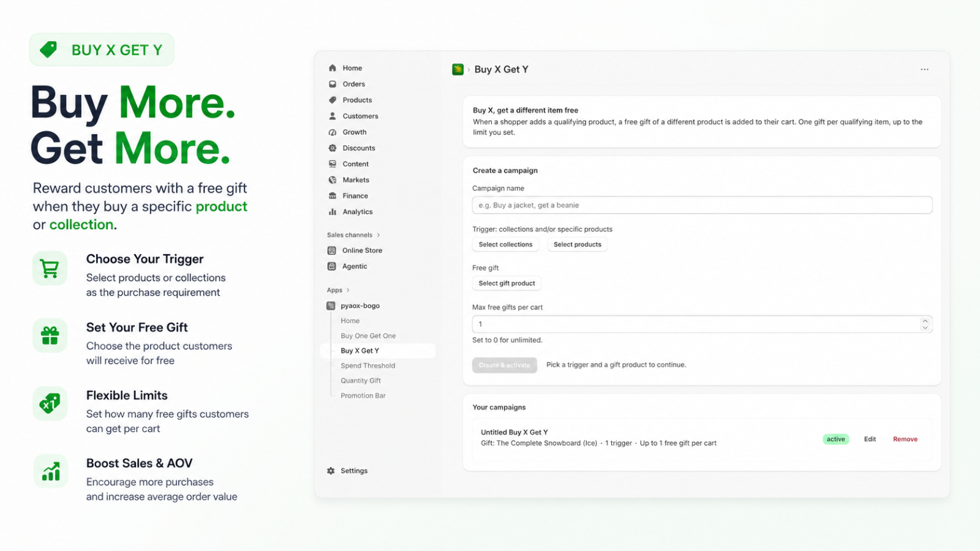Open Settings at sidebar bottom

click(354, 471)
